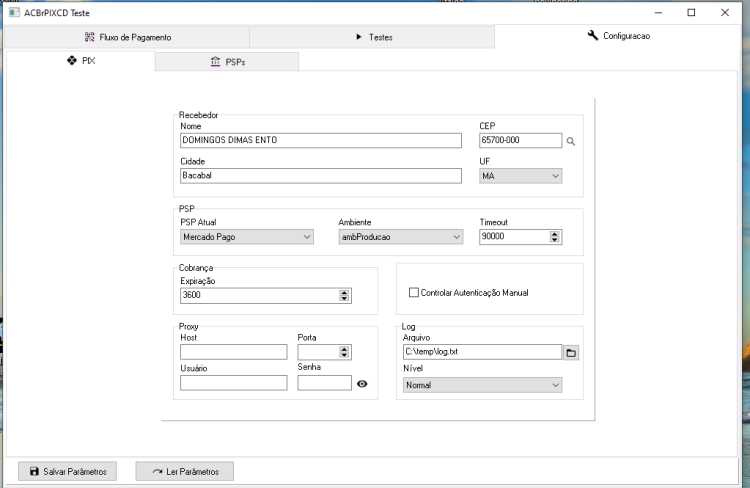Minimize the ACBrPIXCD Teste window
Screen dimensions: 750x488
click(x=659, y=13)
